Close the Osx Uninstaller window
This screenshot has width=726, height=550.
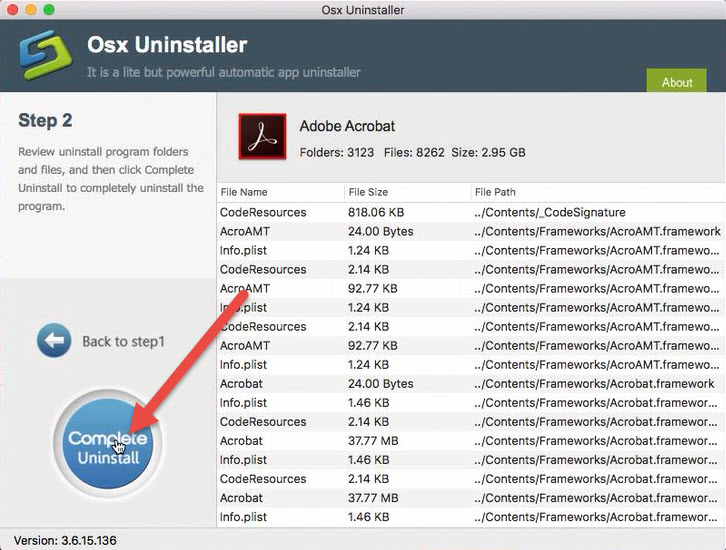pos(13,9)
